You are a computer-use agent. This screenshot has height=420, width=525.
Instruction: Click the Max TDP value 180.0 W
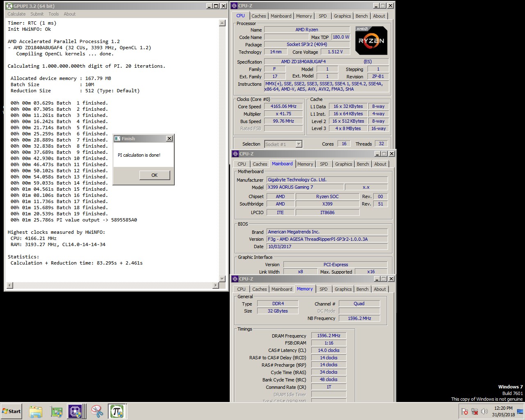pos(341,37)
